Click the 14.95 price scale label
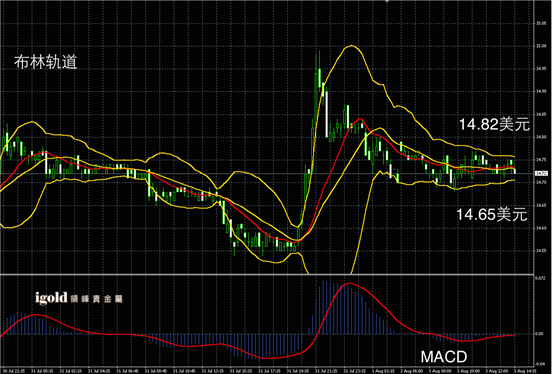This screenshot has height=374, width=552. pyautogui.click(x=541, y=69)
